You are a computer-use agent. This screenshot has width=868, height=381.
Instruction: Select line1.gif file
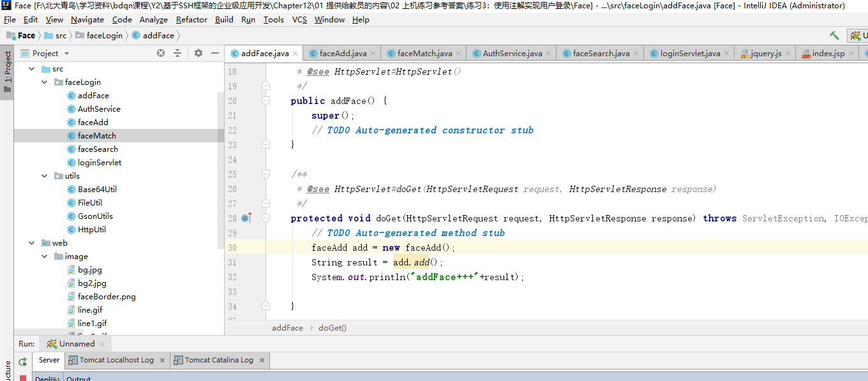(x=93, y=324)
